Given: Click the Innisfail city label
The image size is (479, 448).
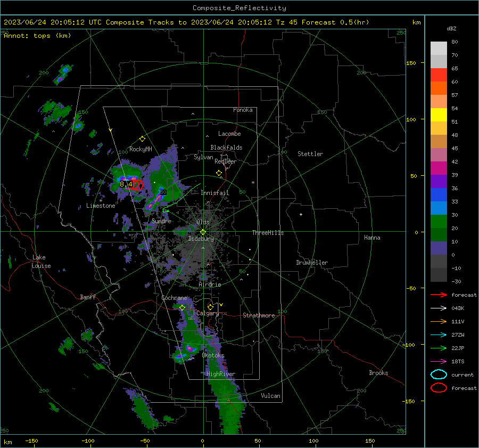Looking at the screenshot, I should (x=215, y=193).
